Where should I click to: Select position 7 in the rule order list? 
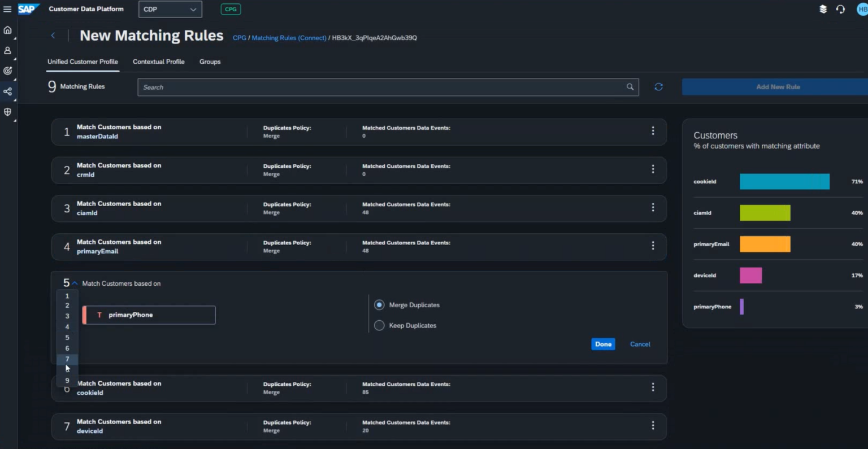coord(67,359)
